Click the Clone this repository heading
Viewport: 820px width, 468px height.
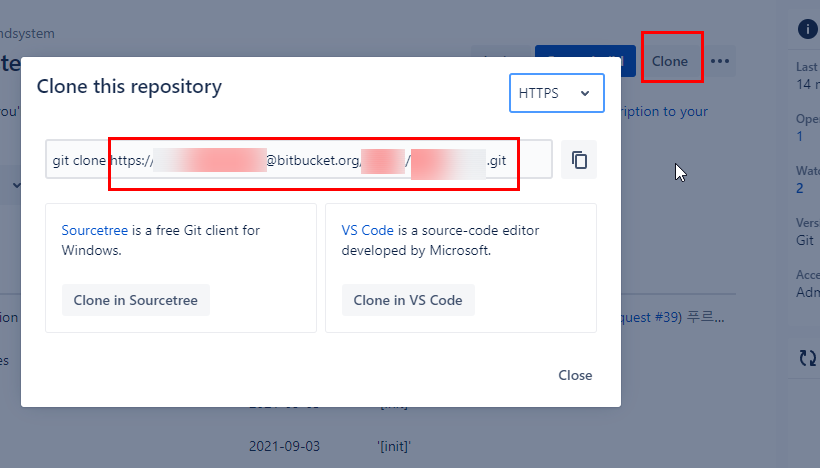tap(129, 86)
